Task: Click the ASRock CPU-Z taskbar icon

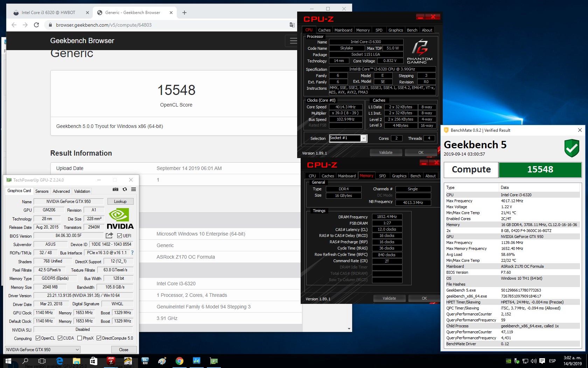Action: coord(111,361)
